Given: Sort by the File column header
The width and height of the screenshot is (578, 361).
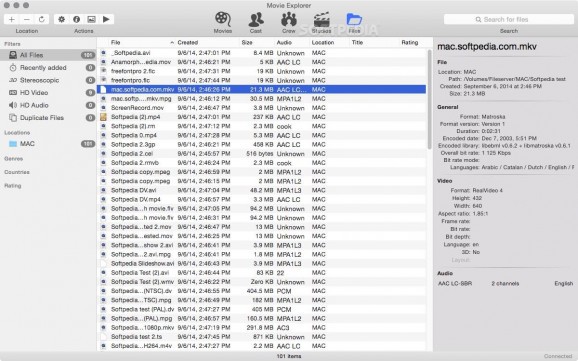Looking at the screenshot, I should 142,42.
